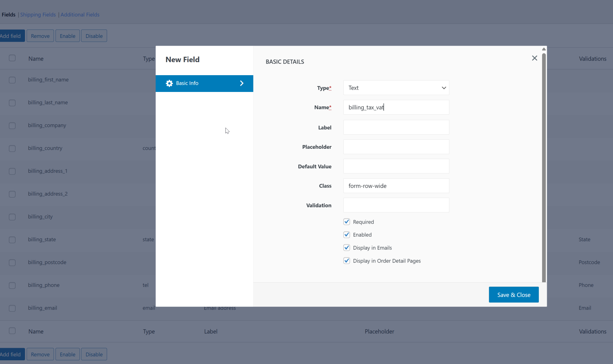This screenshot has width=613, height=364.
Task: Click the Save & Close button
Action: coord(513,295)
